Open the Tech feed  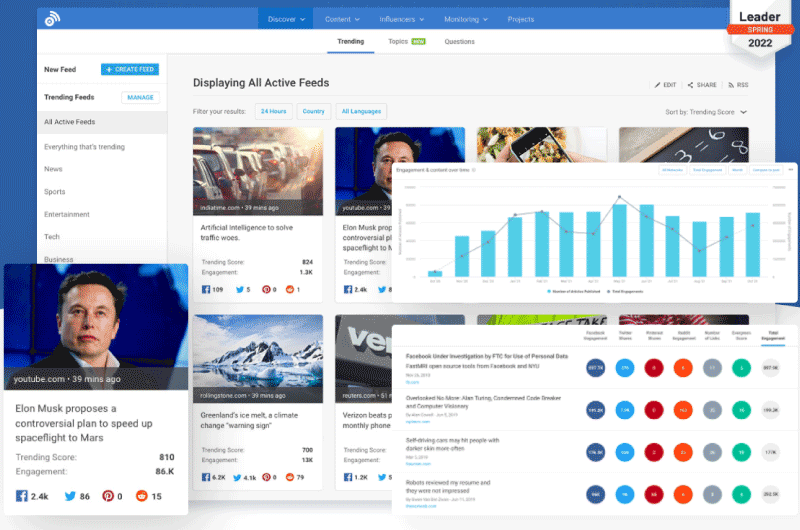[52, 237]
